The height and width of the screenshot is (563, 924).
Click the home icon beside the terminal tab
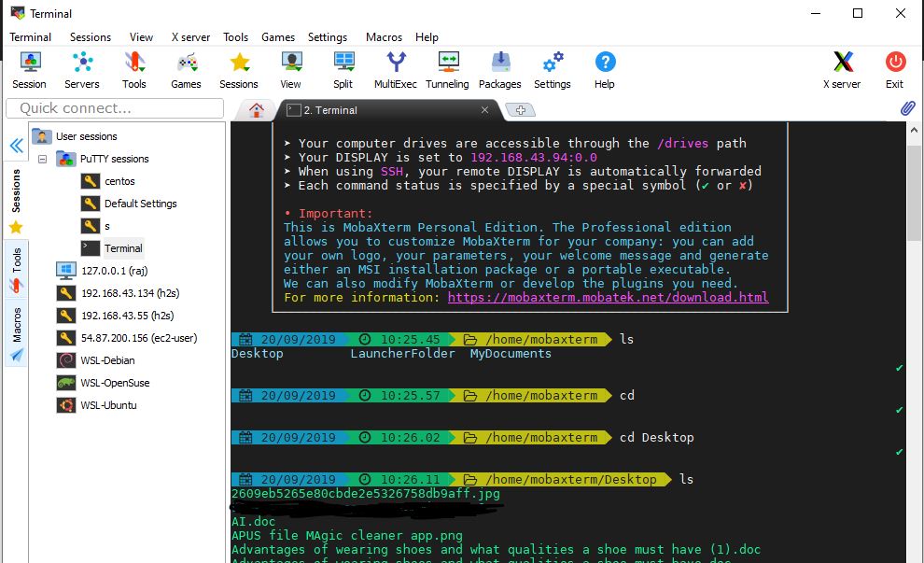click(257, 109)
